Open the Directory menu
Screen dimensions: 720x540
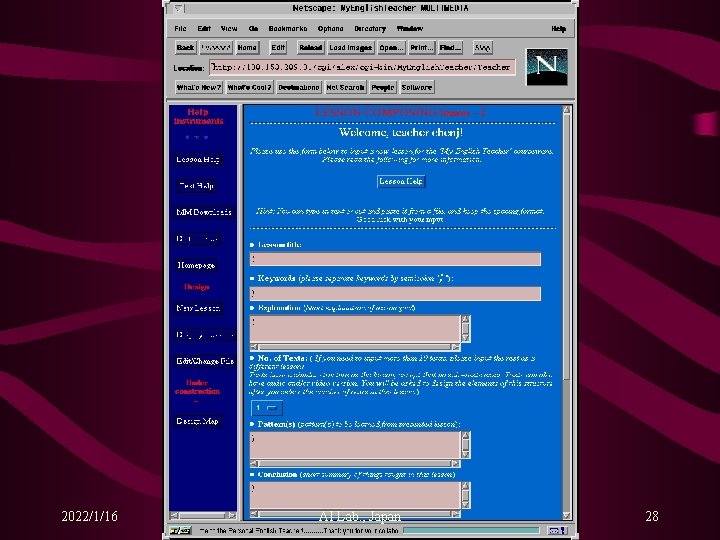pos(370,28)
